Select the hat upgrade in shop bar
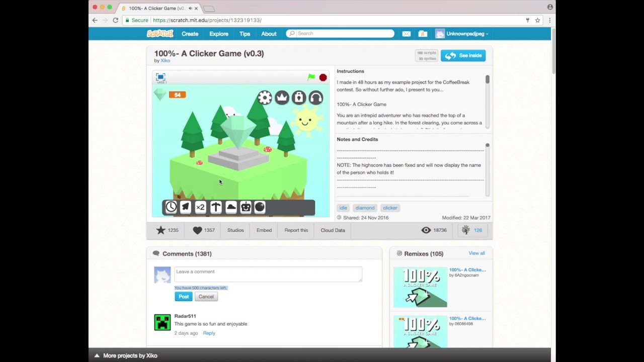The width and height of the screenshot is (644, 362). pyautogui.click(x=230, y=207)
